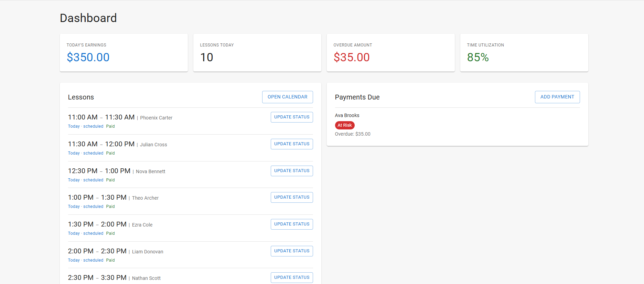This screenshot has height=284, width=644.
Task: Update status for Julian Cross lesson
Action: click(x=292, y=144)
